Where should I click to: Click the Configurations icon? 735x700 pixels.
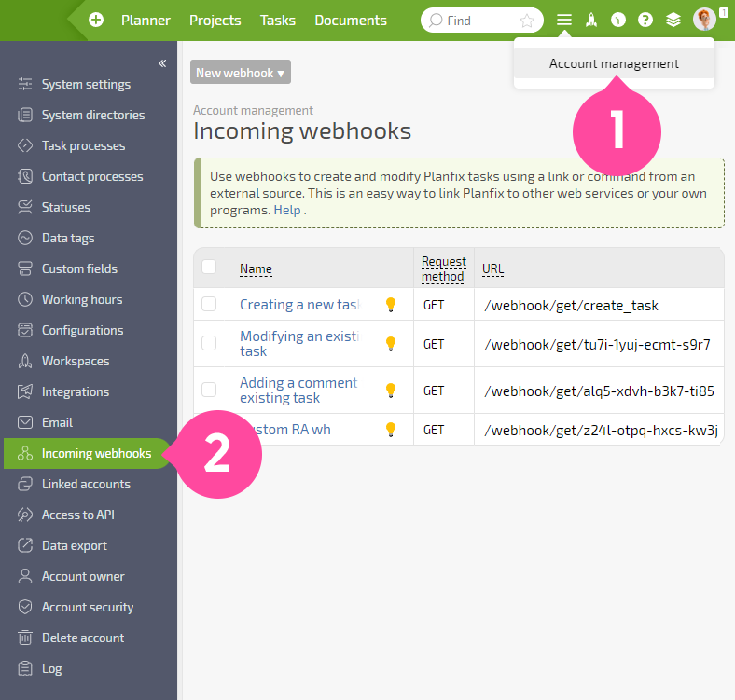25,330
